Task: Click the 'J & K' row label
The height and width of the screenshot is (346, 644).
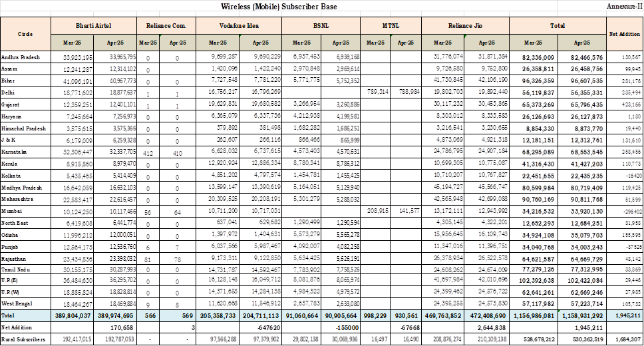Action: click(9, 140)
